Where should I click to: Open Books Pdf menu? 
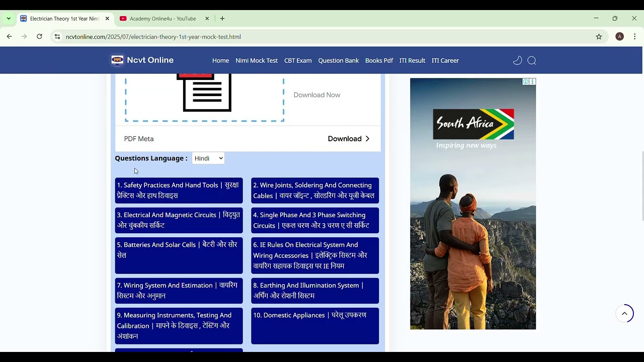coord(379,60)
